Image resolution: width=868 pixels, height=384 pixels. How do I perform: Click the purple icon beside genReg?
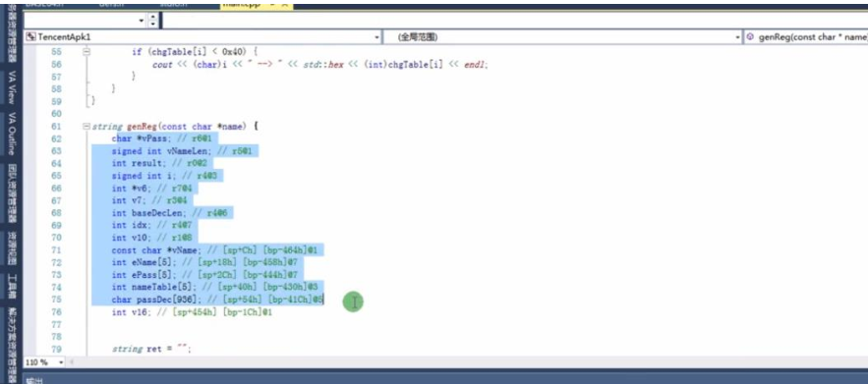[x=750, y=37]
